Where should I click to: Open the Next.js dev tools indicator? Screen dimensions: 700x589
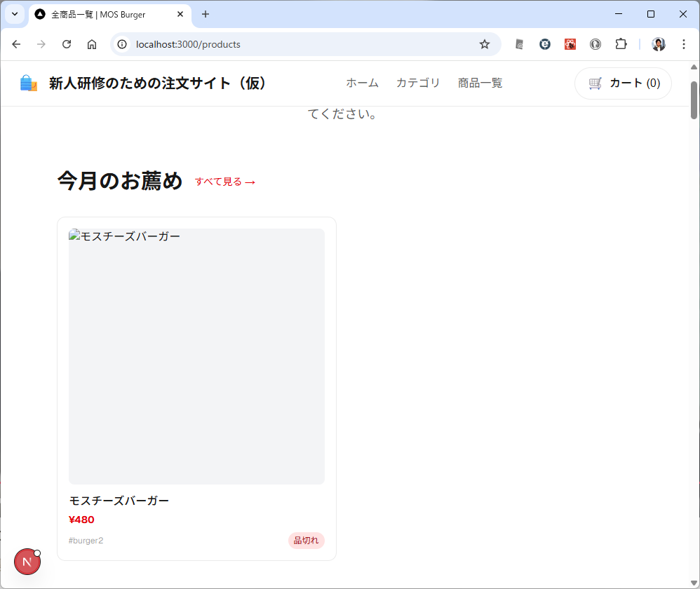(x=27, y=562)
